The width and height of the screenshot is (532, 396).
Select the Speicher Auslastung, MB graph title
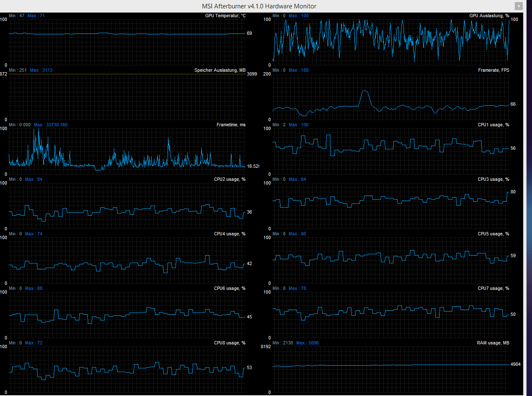tap(220, 70)
